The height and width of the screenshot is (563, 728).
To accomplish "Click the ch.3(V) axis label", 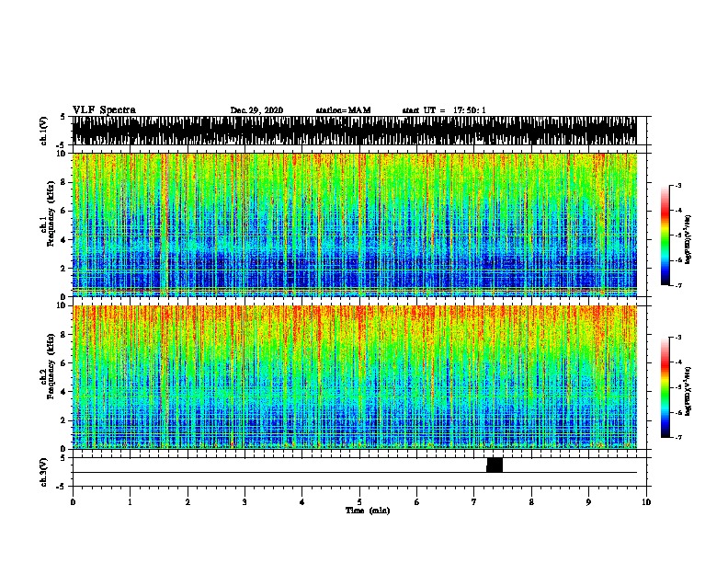I will pyautogui.click(x=43, y=472).
